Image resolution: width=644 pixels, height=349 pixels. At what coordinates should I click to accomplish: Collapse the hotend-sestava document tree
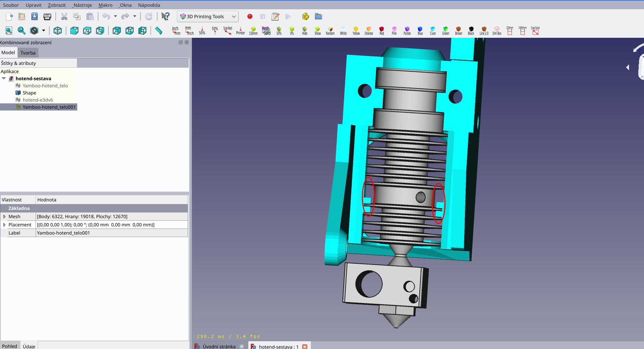coord(4,78)
